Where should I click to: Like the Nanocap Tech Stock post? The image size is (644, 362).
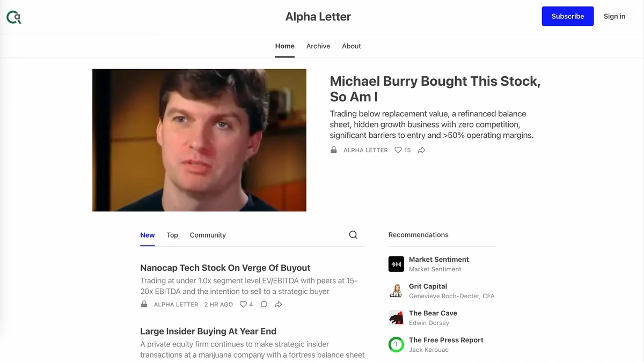point(246,304)
